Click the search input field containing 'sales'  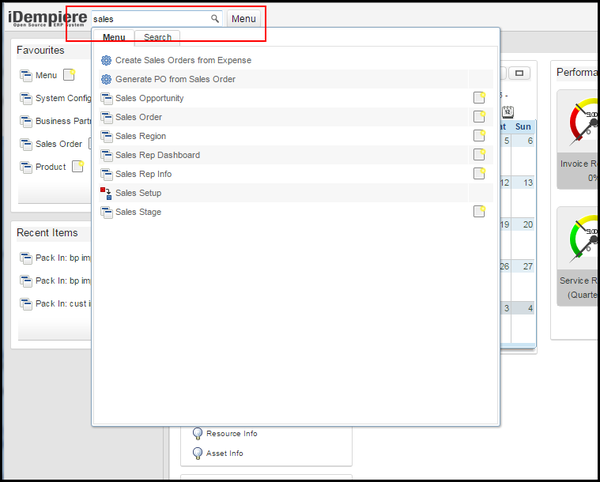(148, 19)
